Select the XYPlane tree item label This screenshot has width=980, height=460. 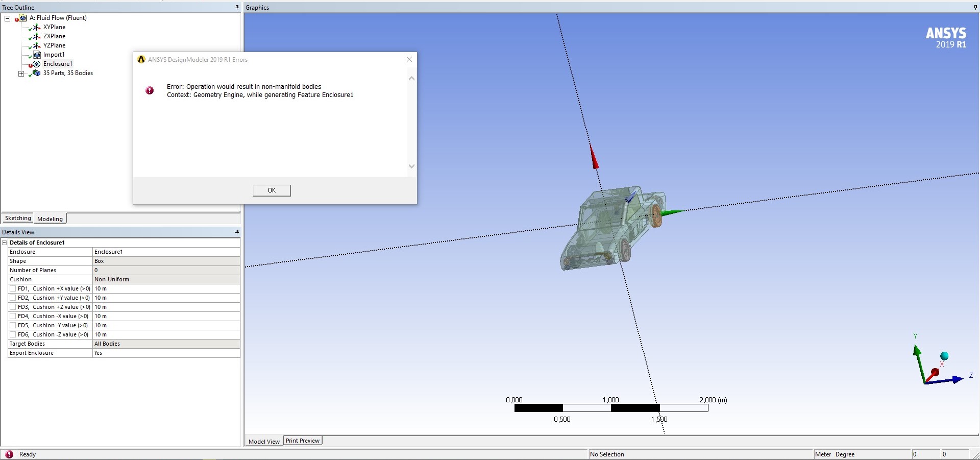coord(54,27)
